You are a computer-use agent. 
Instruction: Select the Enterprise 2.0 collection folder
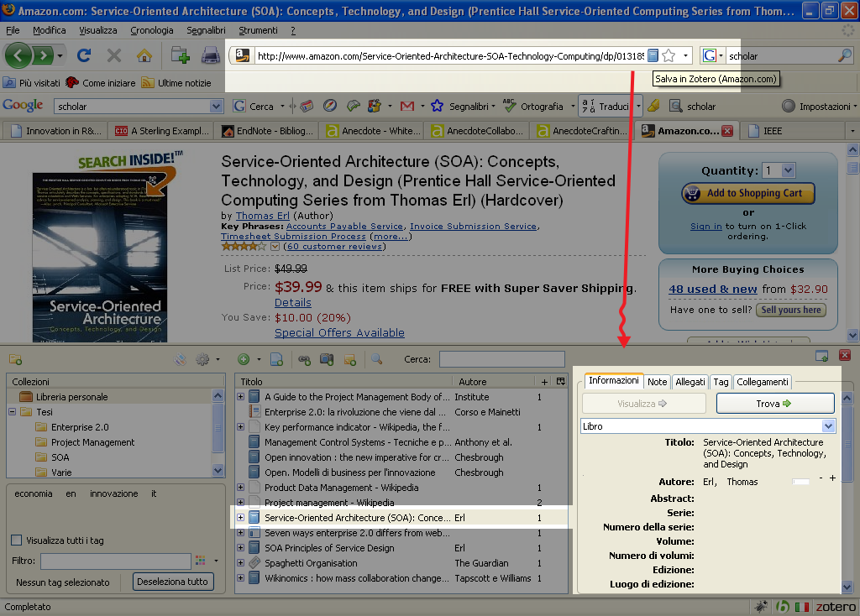(72, 427)
